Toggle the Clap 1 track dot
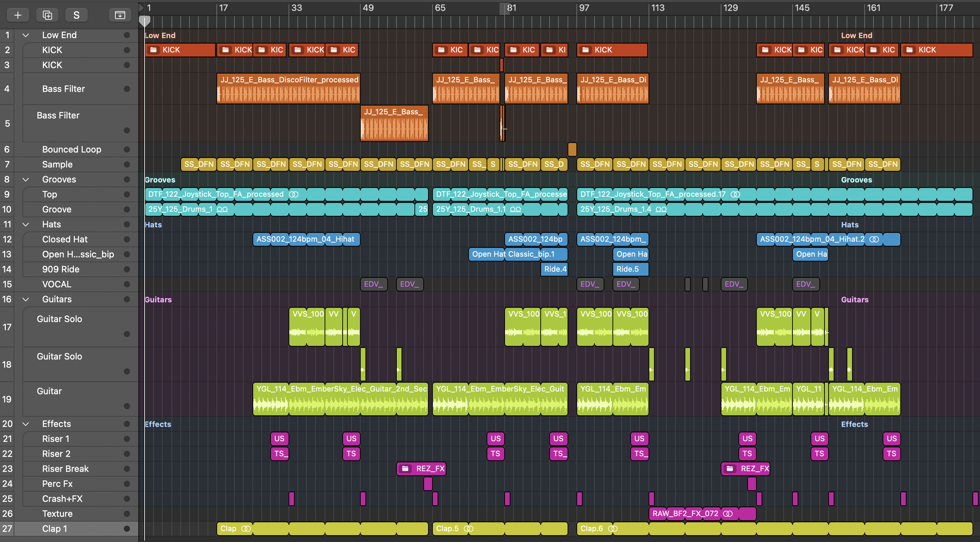This screenshot has width=980, height=542. point(127,529)
